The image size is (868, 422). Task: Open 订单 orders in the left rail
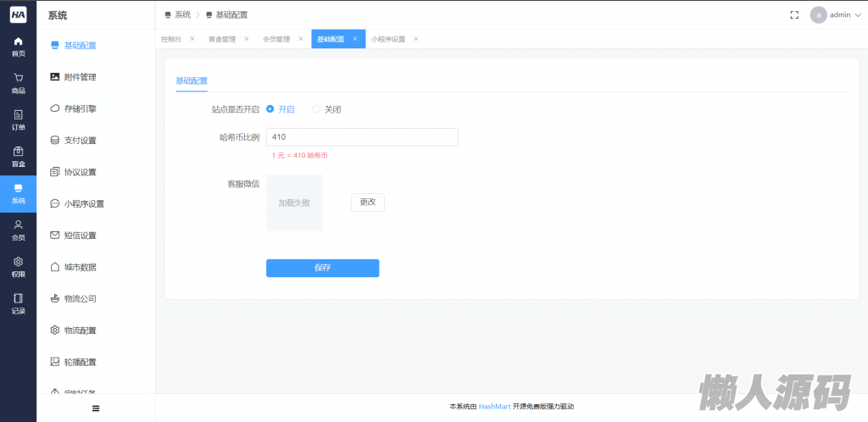(x=18, y=115)
